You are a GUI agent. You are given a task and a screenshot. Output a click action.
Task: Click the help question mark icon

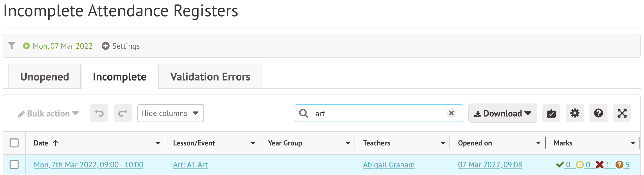598,113
